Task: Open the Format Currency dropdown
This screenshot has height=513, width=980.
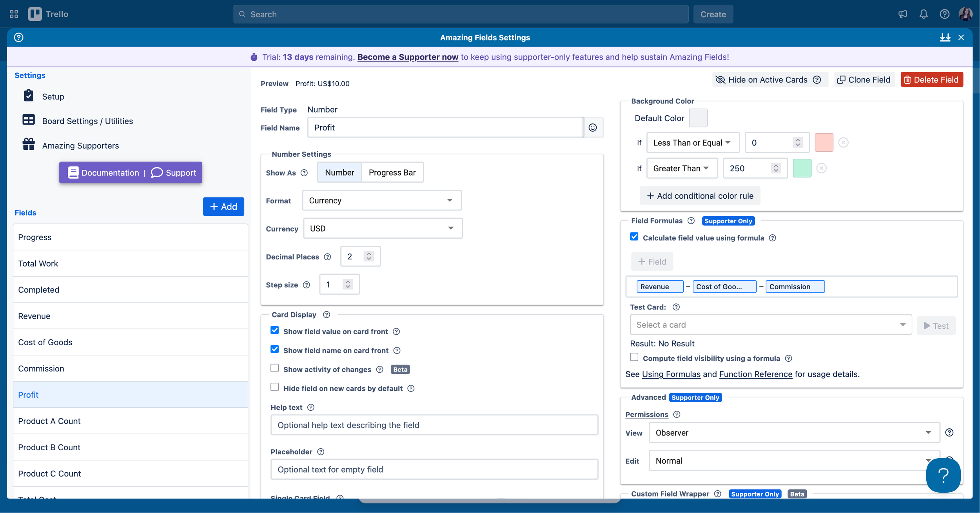Action: pyautogui.click(x=382, y=201)
